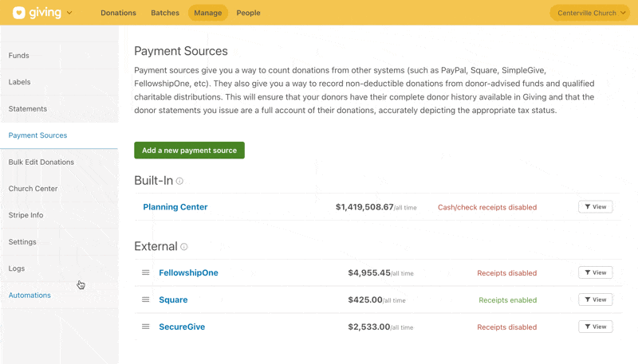Expand the Centerville Church account menu

pyautogui.click(x=589, y=13)
